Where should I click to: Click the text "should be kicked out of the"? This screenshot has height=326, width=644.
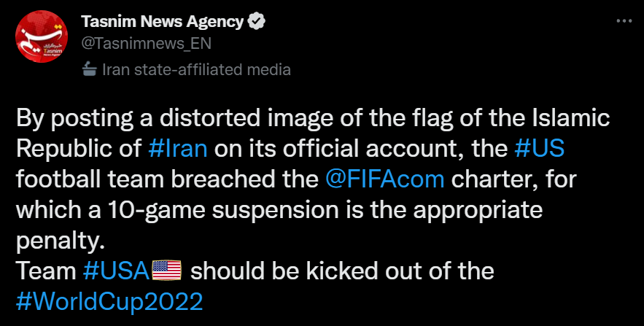coord(342,271)
